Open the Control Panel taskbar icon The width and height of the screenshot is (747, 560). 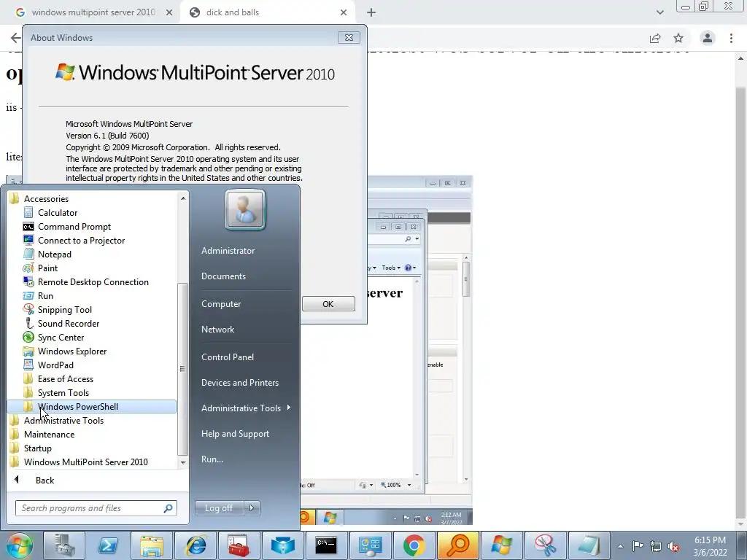click(x=370, y=545)
